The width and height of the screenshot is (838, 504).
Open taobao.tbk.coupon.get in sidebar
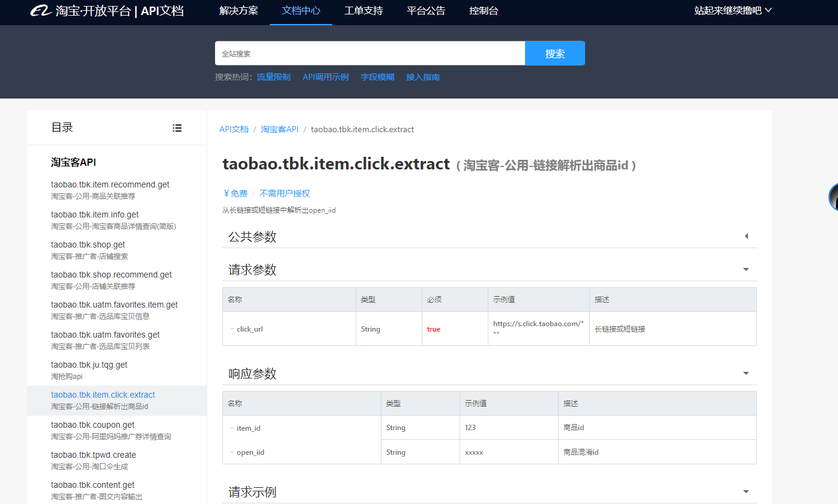pos(93,425)
